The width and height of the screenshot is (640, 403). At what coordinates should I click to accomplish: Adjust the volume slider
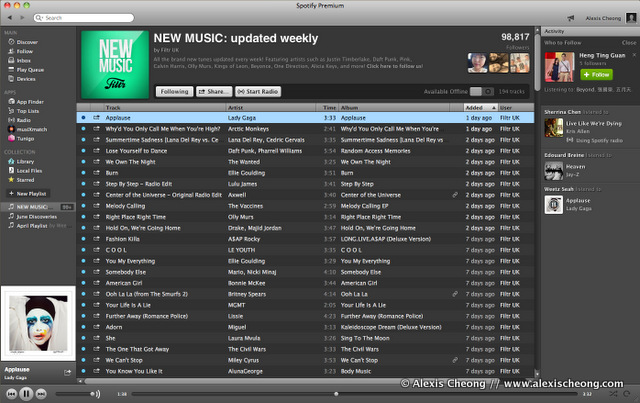[x=76, y=394]
